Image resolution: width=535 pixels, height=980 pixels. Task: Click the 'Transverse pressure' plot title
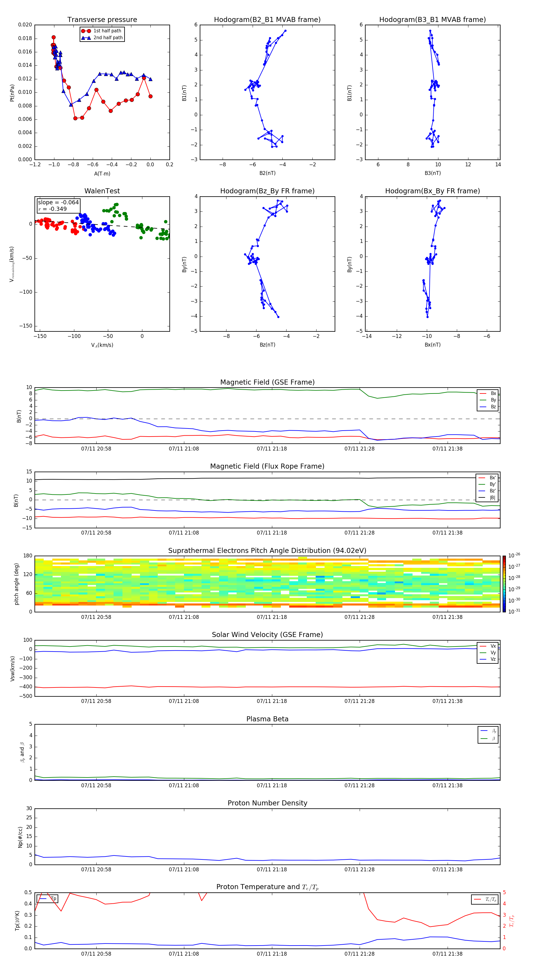coord(102,20)
